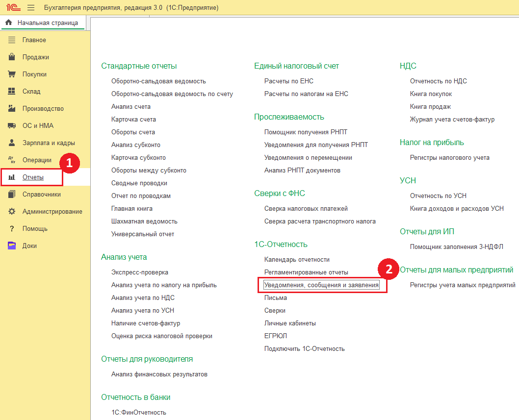519x420 pixels.
Task: Open the Карточка счета report
Action: (133, 120)
